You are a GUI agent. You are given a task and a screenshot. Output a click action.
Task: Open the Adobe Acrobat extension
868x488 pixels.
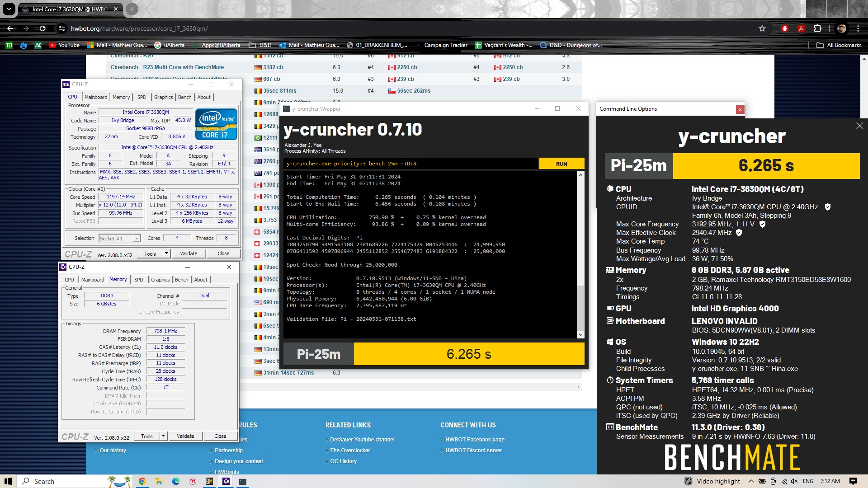(801, 28)
